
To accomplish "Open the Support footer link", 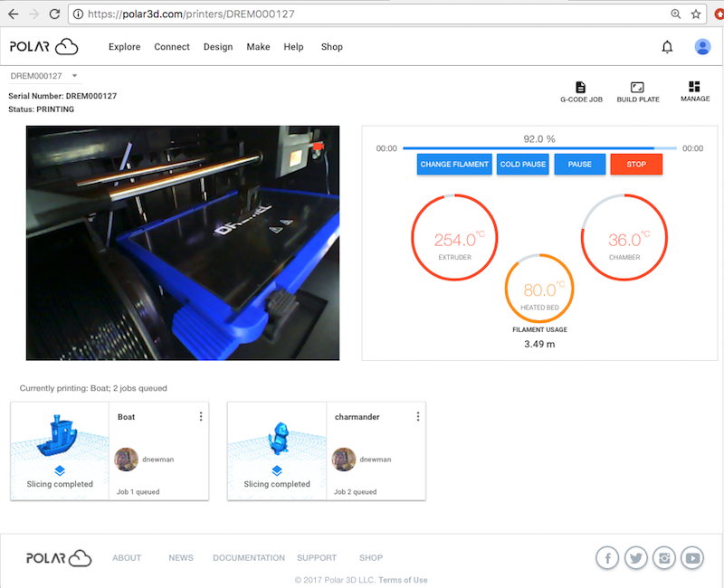I will (316, 558).
